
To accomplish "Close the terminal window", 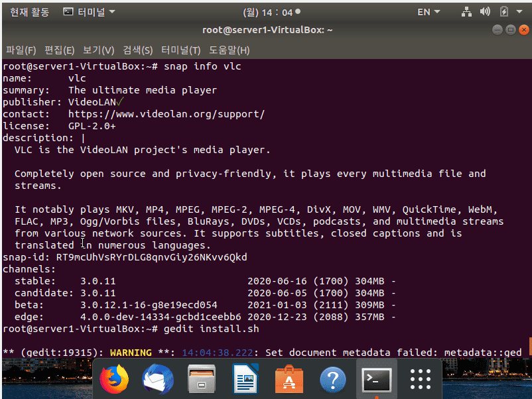I will (x=524, y=30).
